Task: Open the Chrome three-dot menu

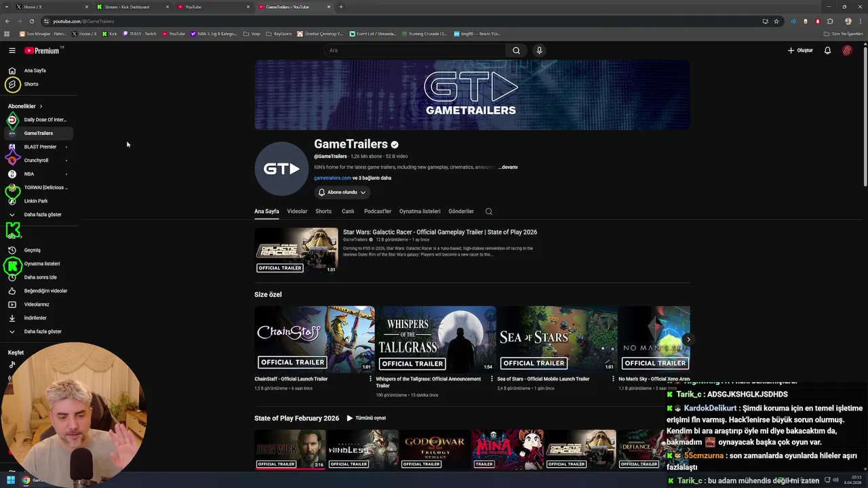Action: pyautogui.click(x=860, y=21)
